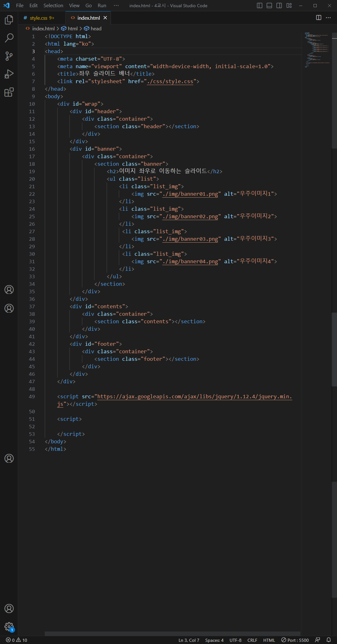The image size is (337, 644).
Task: Click Ln 3, Col 7 status entry
Action: (189, 640)
